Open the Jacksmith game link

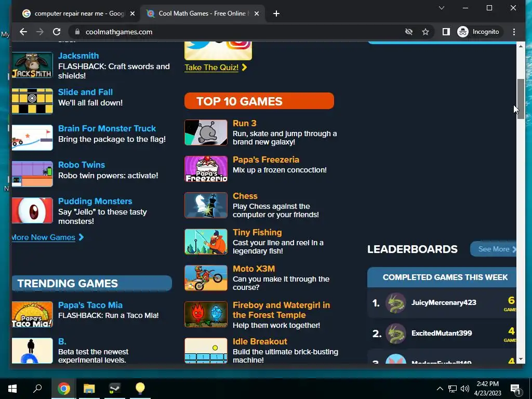pyautogui.click(x=78, y=56)
